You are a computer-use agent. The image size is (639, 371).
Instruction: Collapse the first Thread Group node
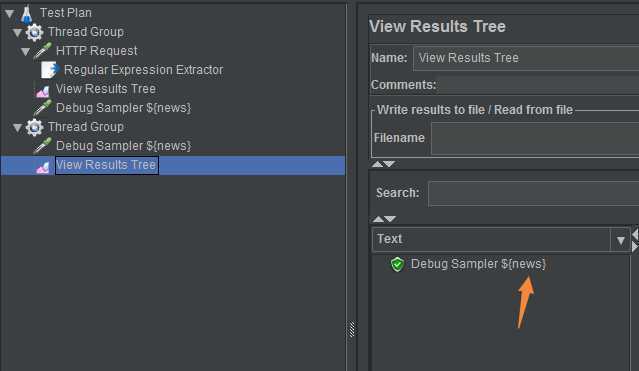coord(18,33)
